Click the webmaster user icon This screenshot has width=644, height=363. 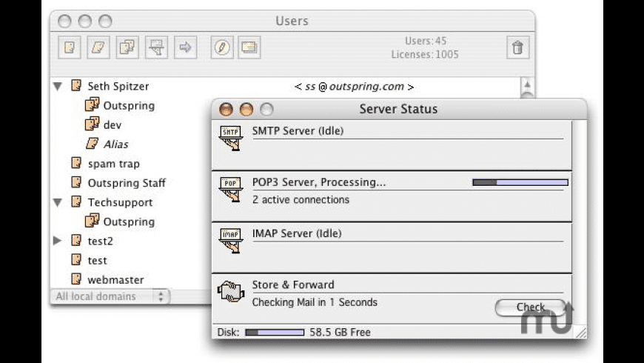[x=76, y=279]
